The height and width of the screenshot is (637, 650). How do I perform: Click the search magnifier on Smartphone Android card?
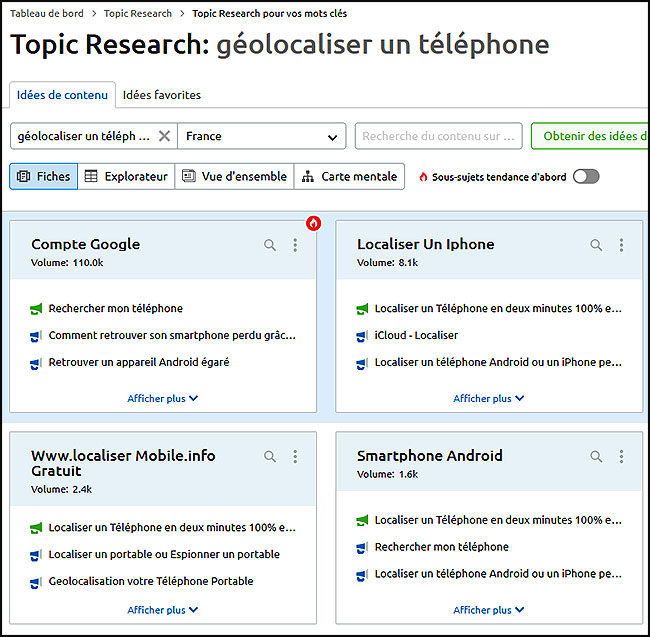tap(596, 456)
